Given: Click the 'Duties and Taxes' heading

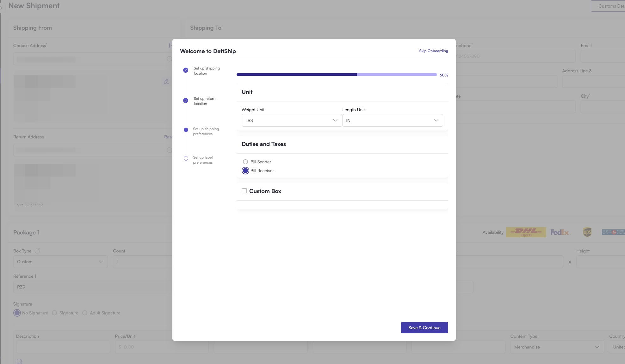Looking at the screenshot, I should pyautogui.click(x=264, y=144).
